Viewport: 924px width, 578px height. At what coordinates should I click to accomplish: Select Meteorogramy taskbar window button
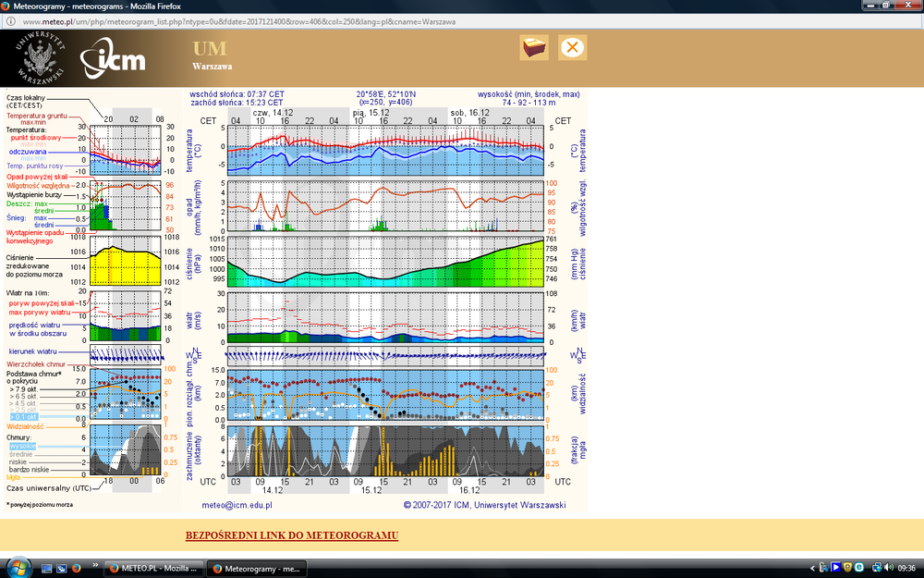point(257,569)
